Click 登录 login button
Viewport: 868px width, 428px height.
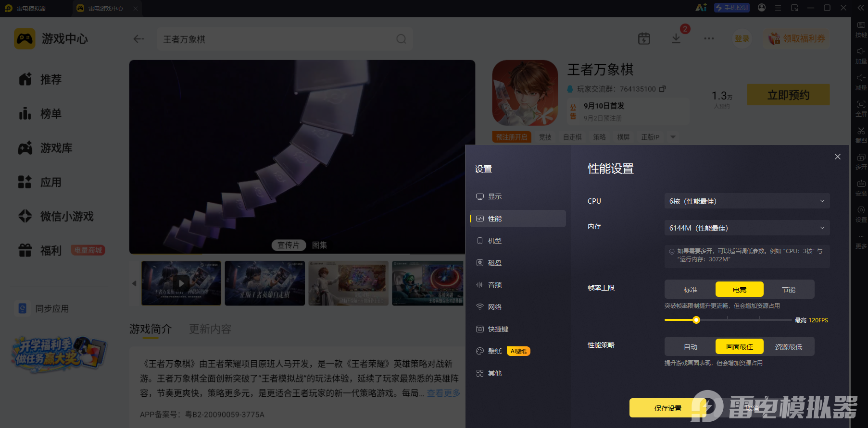[742, 39]
